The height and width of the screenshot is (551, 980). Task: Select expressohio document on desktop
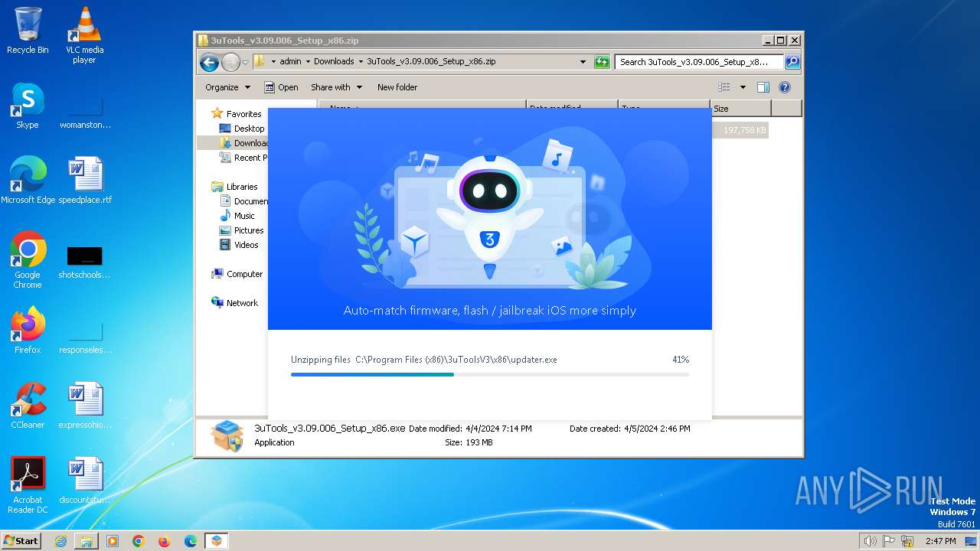pos(85,406)
